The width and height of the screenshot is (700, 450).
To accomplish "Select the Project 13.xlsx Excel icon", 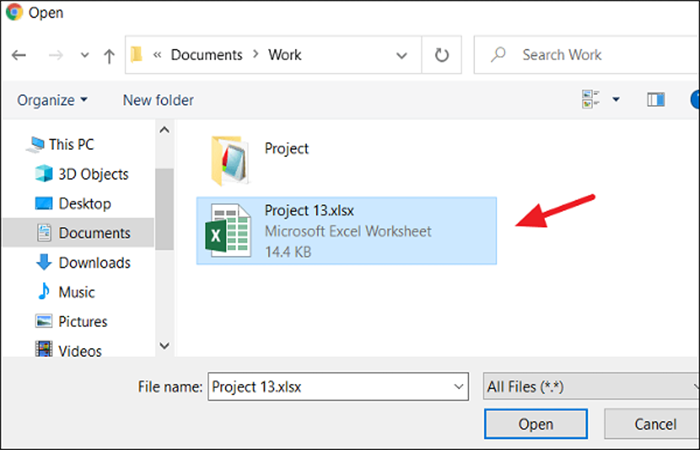I will pos(228,230).
